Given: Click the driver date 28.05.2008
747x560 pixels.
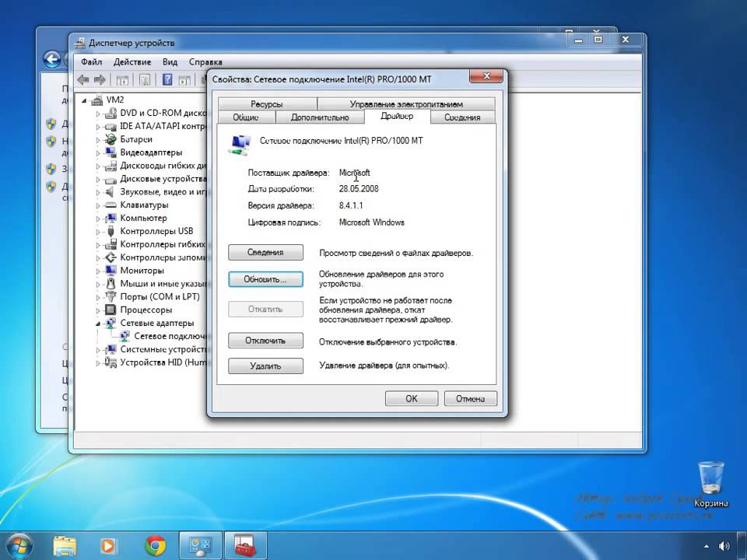Looking at the screenshot, I should [x=359, y=188].
